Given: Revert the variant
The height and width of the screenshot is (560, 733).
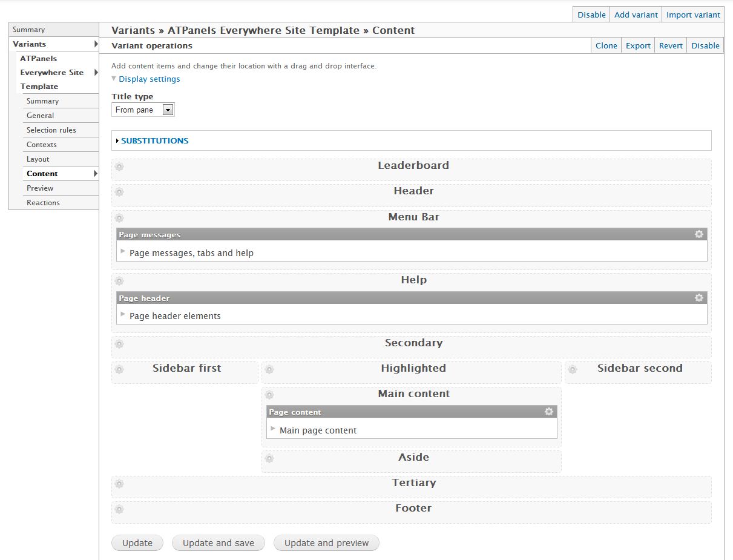Looking at the screenshot, I should click(671, 45).
